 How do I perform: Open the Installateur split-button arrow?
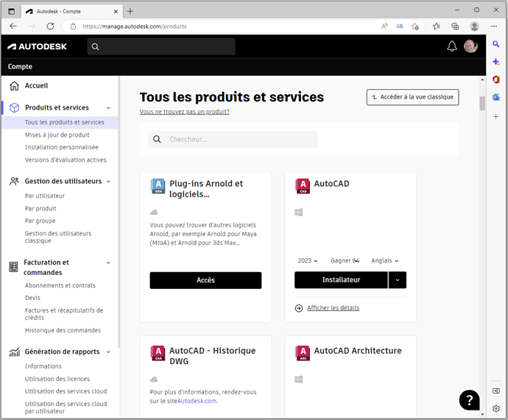coord(398,280)
